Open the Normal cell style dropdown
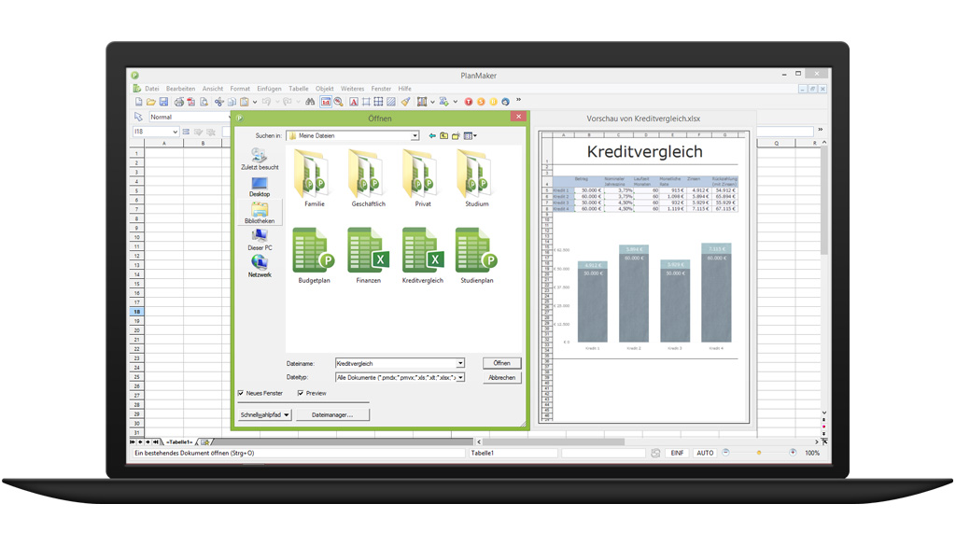 (x=230, y=117)
